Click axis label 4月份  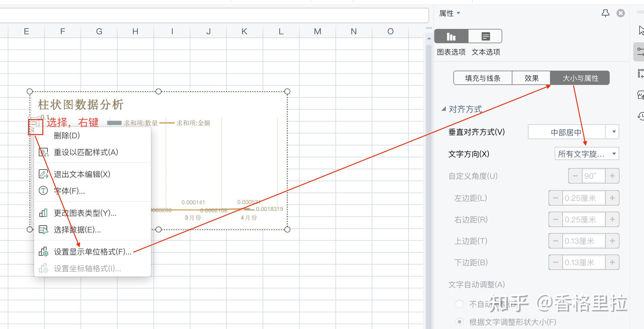click(249, 218)
